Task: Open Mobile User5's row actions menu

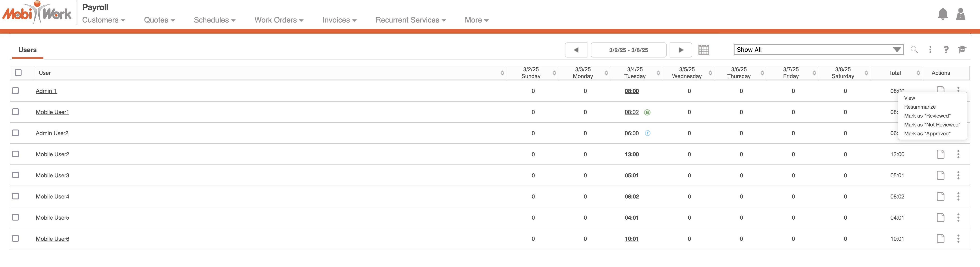Action: click(958, 217)
